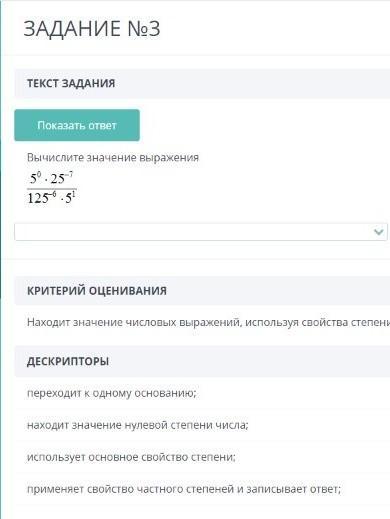
Task: Click descriptor переходит к одному основанию
Action: tap(112, 393)
